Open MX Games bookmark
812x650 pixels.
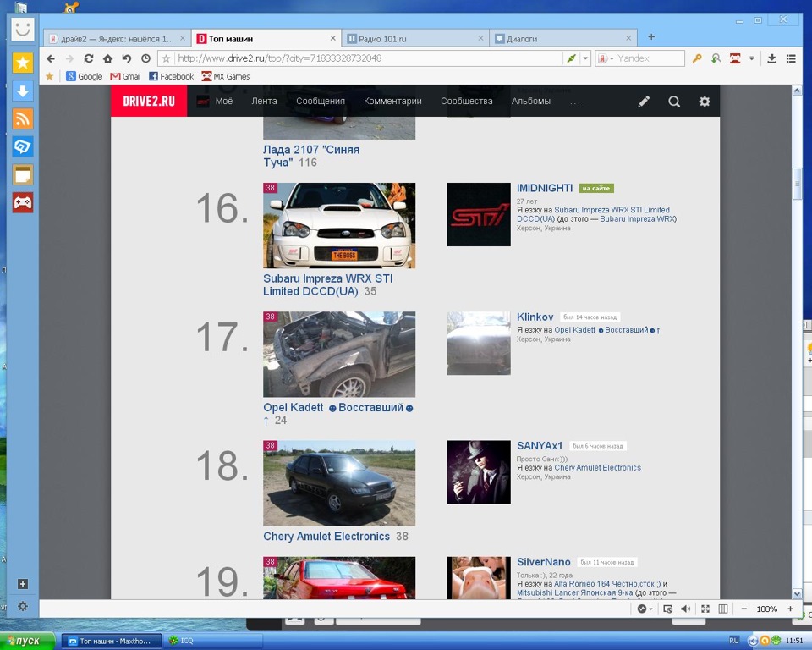pos(226,76)
